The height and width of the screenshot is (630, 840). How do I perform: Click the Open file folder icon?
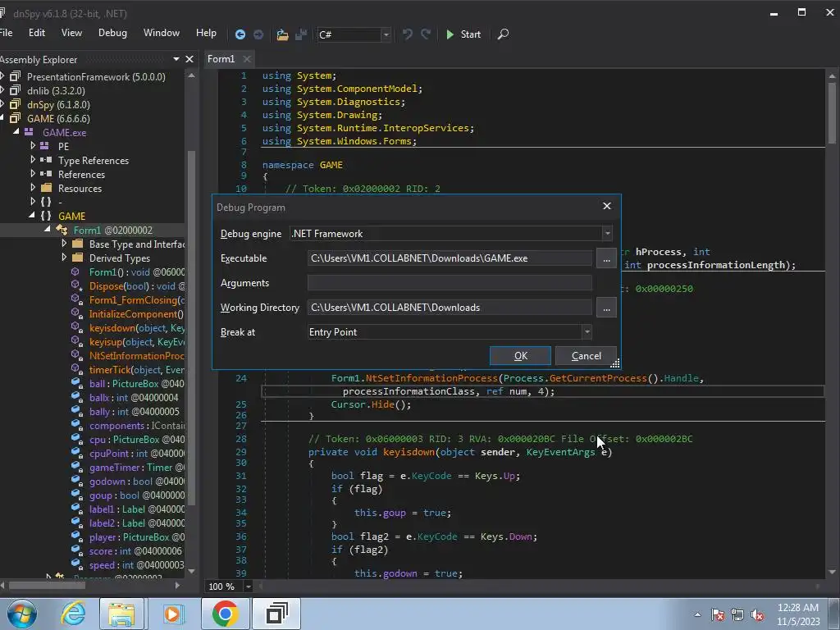[x=282, y=34]
